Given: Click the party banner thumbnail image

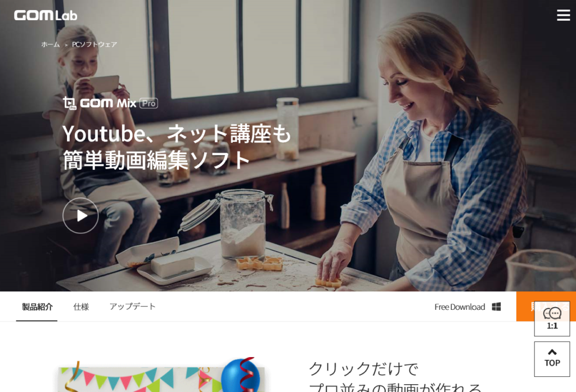Looking at the screenshot, I should [x=161, y=376].
